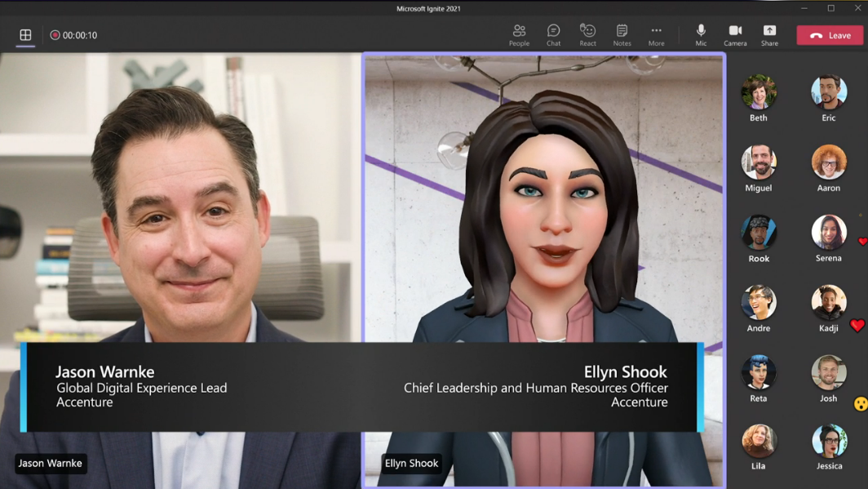Open the React emoji menu
Screen dimensions: 868x489
[x=587, y=34]
